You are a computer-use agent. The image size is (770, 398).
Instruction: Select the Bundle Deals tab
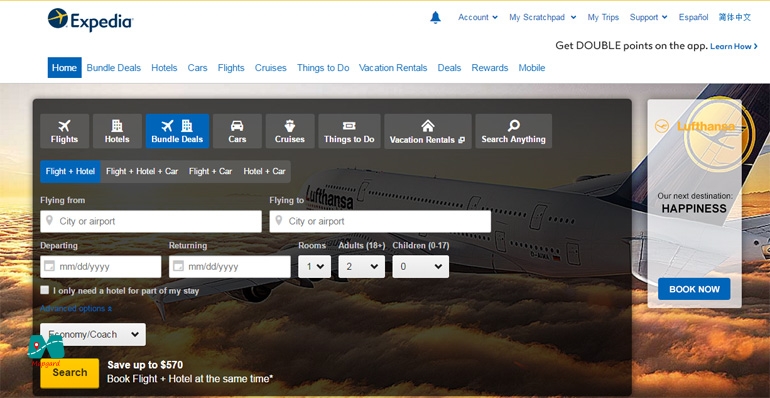tap(177, 131)
